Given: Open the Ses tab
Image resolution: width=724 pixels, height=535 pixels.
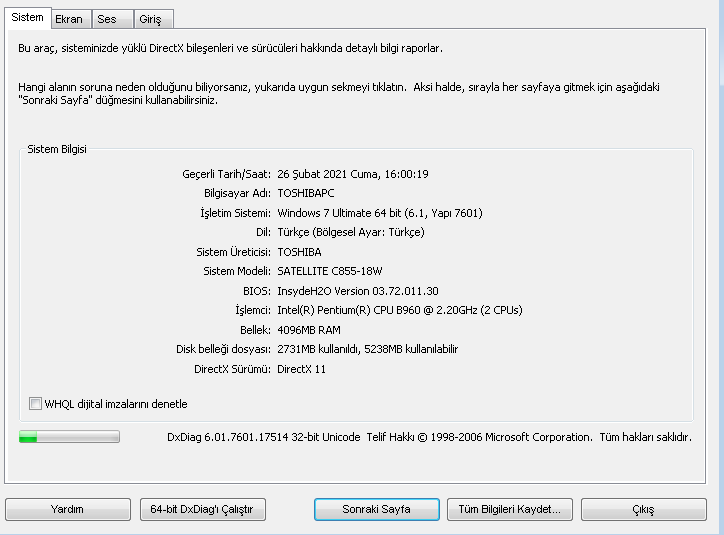Looking at the screenshot, I should point(112,19).
